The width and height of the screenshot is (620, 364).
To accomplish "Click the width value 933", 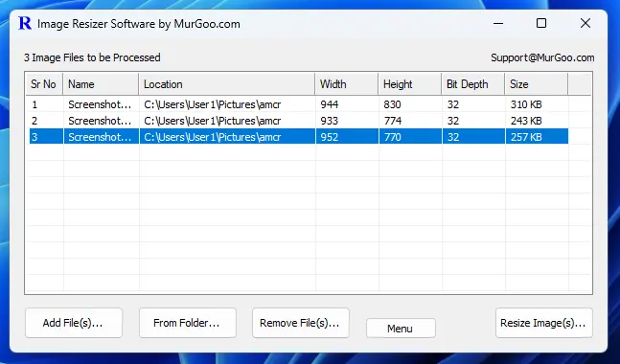I will point(330,121).
